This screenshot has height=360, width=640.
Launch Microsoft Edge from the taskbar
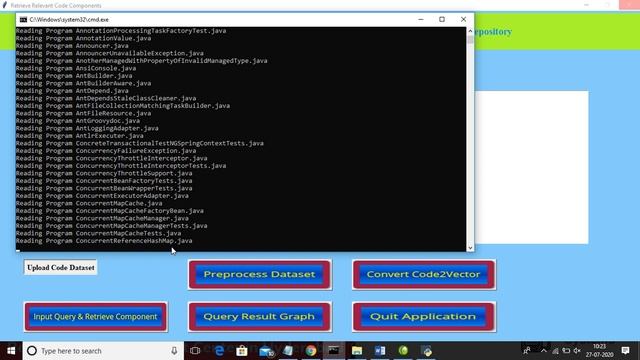coord(219,351)
